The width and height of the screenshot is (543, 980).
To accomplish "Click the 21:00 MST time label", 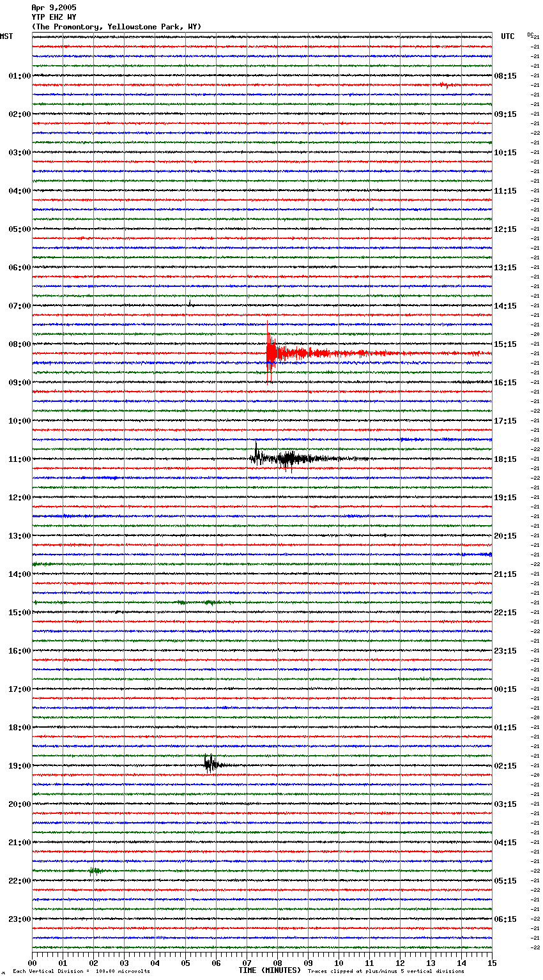I will [19, 843].
